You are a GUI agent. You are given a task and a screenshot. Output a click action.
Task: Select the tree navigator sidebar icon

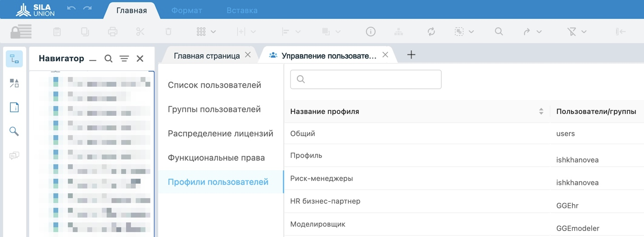tap(14, 59)
